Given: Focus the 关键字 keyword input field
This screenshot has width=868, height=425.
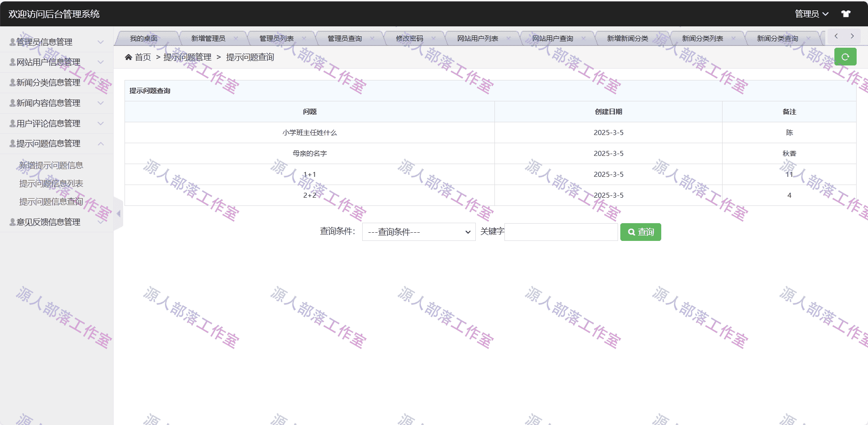Looking at the screenshot, I should [561, 232].
